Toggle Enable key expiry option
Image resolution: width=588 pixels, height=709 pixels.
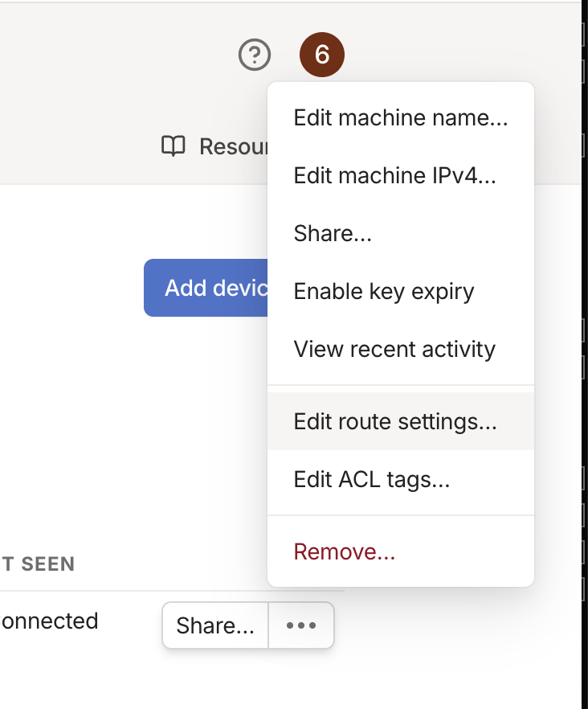383,291
